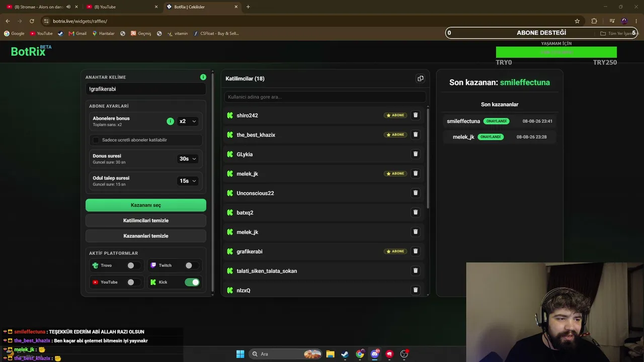
Task: Open the Gmail bookmark
Action: [77, 34]
